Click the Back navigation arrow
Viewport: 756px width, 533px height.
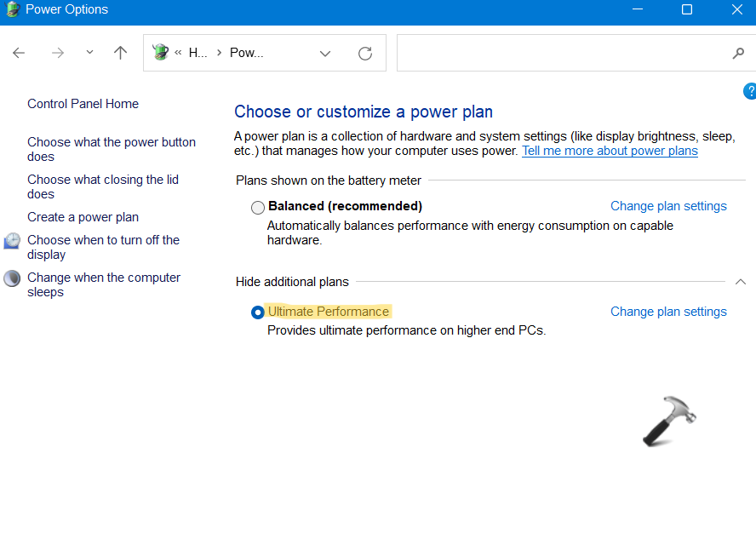19,53
